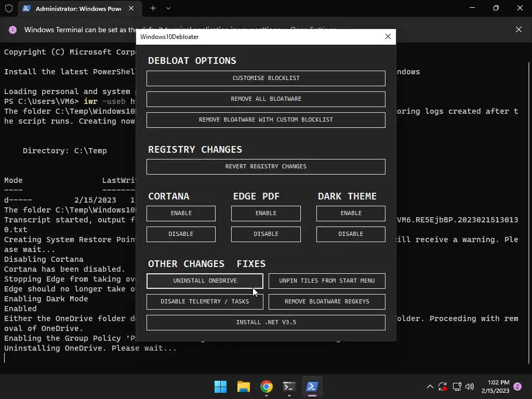Screen dimensions: 532x399
Task: Close the PowerShell tab
Action: [x=131, y=8]
